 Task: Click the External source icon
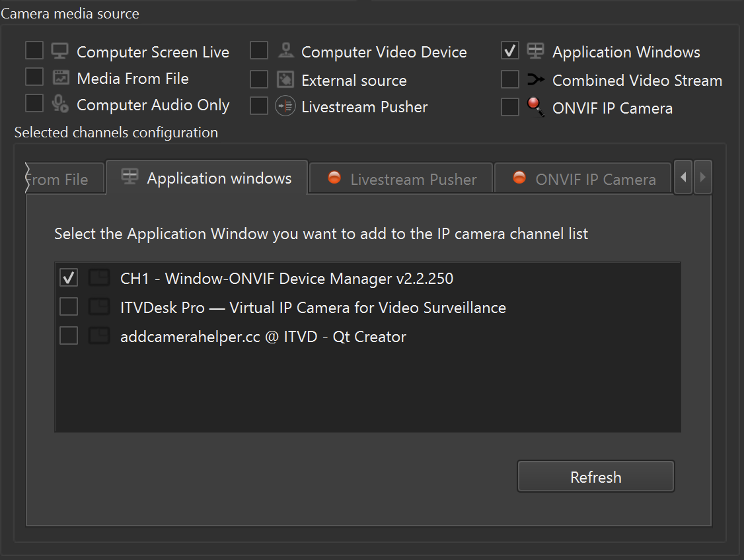tap(285, 79)
